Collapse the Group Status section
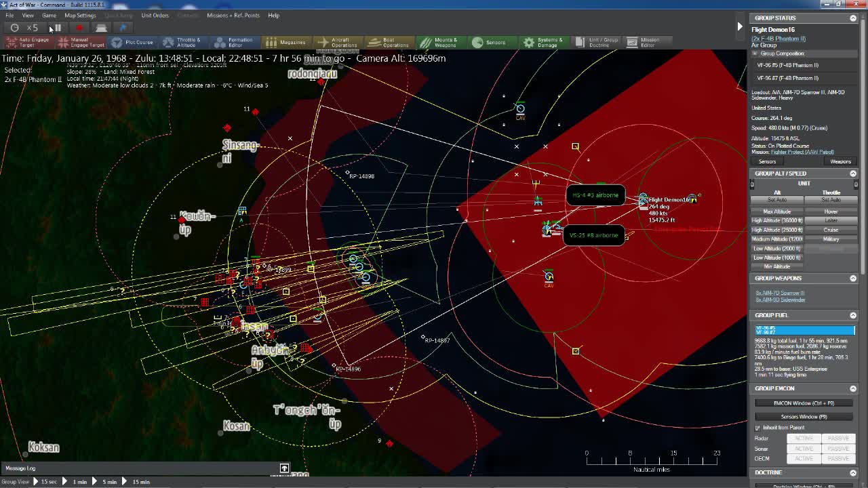This screenshot has height=488, width=868. 853,18
